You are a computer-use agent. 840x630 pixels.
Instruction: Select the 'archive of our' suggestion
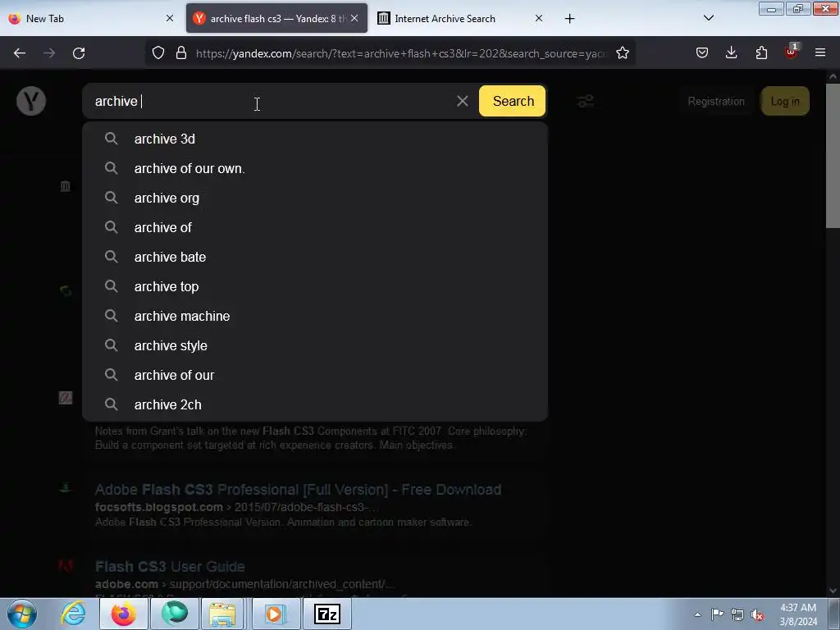pos(315,374)
